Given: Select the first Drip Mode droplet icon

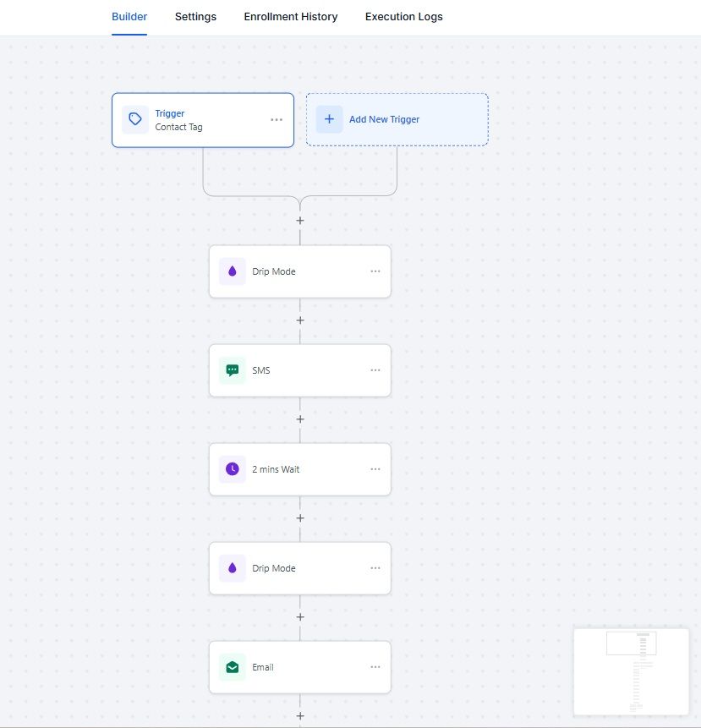Looking at the screenshot, I should [233, 271].
